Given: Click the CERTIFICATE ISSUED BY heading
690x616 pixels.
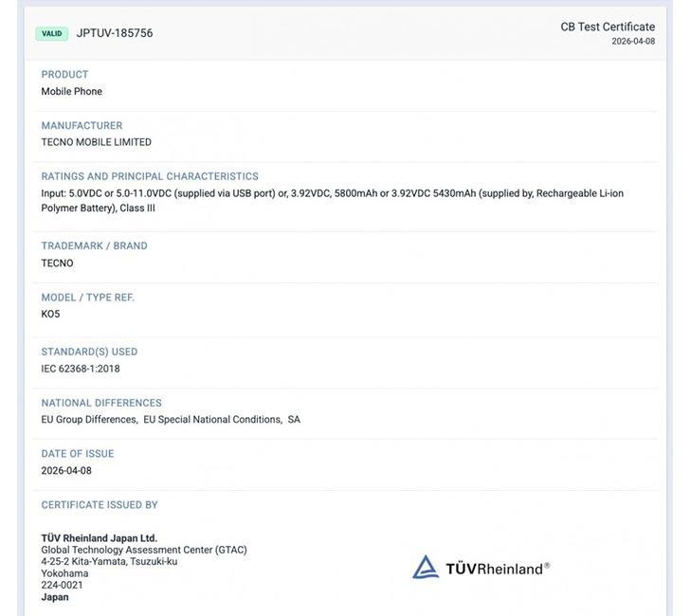Looking at the screenshot, I should [100, 505].
